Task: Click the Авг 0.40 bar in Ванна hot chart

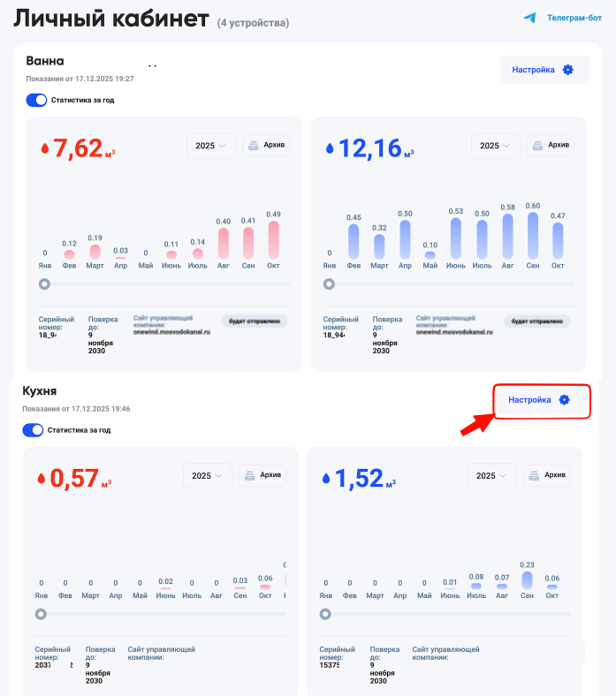Action: point(224,244)
